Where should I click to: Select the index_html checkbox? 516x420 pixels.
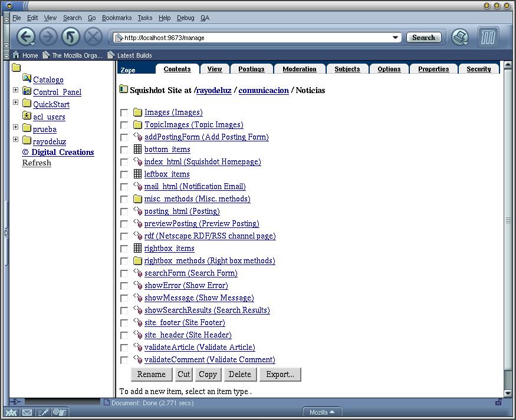(x=124, y=163)
